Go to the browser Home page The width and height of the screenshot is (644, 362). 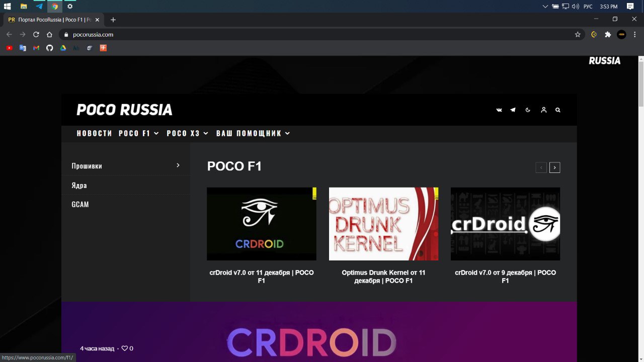tap(49, 35)
